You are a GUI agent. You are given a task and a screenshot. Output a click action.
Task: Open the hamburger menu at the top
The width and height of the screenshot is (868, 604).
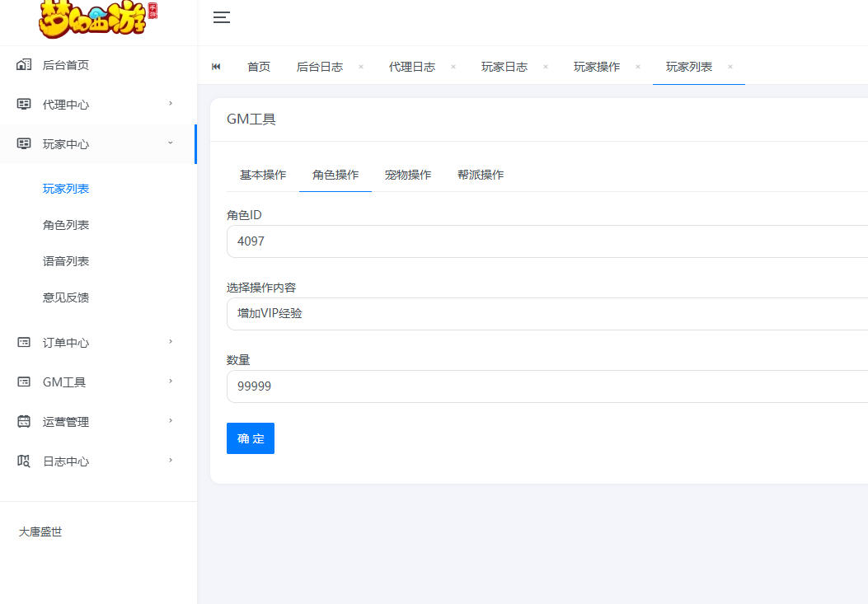pos(221,16)
